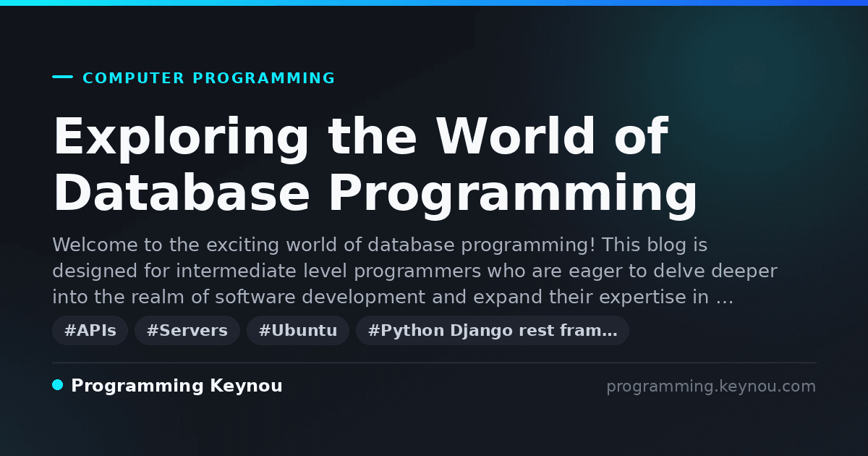
Task: Open the #Ubuntu tag
Action: pyautogui.click(x=298, y=331)
